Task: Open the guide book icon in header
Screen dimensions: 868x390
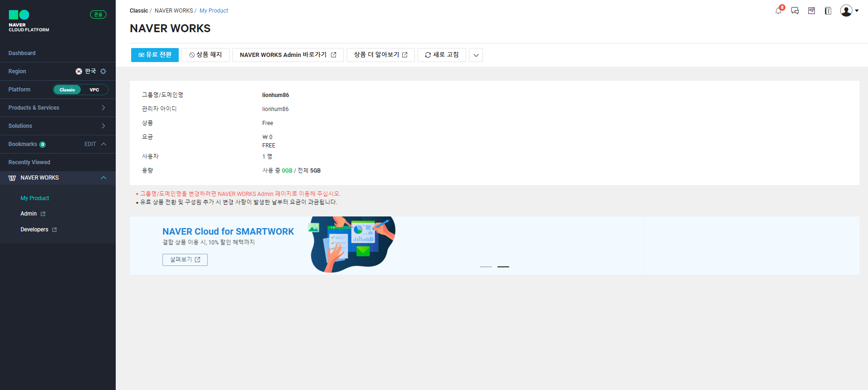Action: (x=828, y=11)
